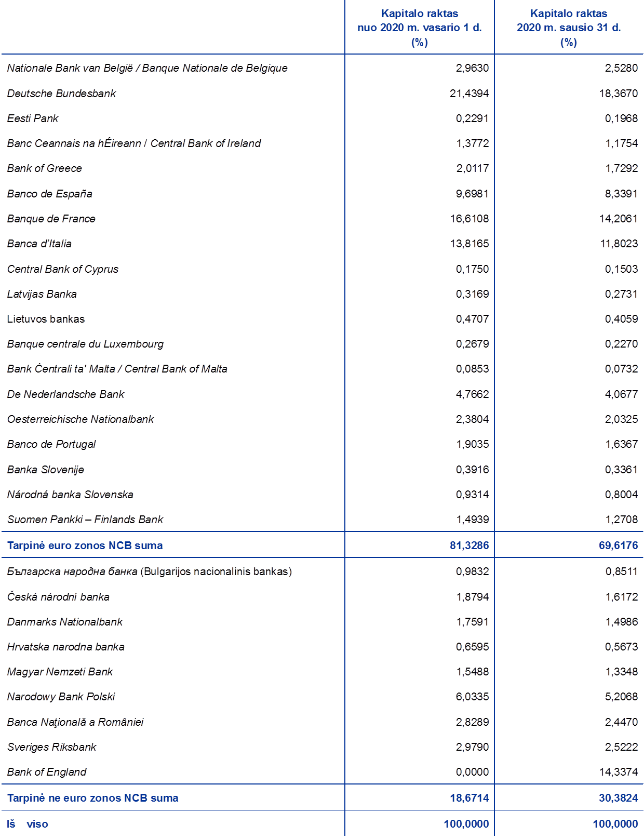Click the 'Iš viso' total row label

click(x=28, y=824)
